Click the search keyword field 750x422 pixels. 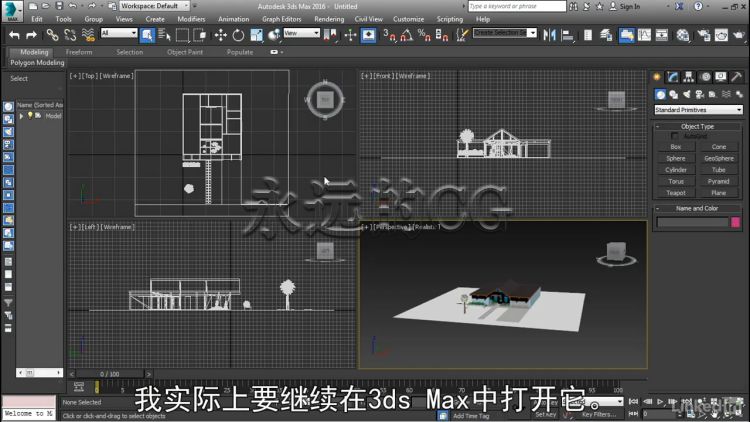[517, 6]
